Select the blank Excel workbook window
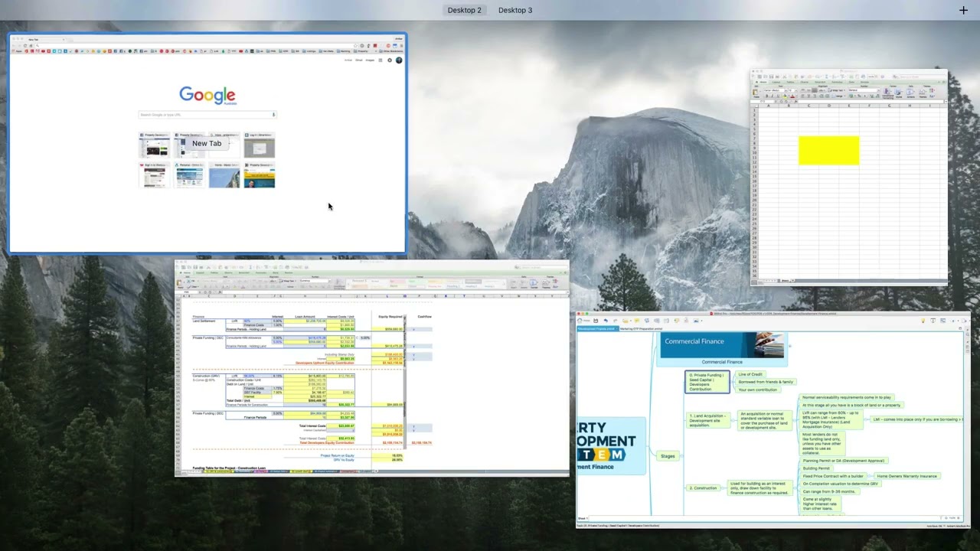This screenshot has height=551, width=980. [x=848, y=178]
